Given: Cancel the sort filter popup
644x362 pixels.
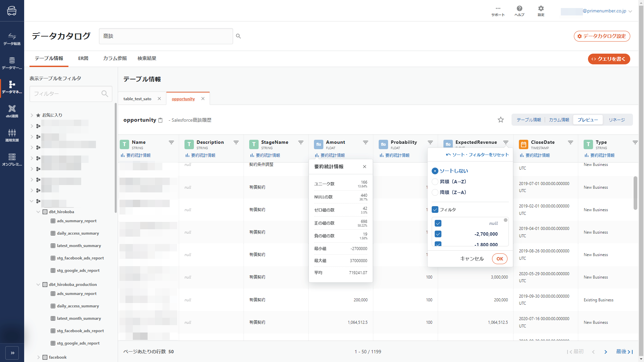Looking at the screenshot, I should (472, 259).
